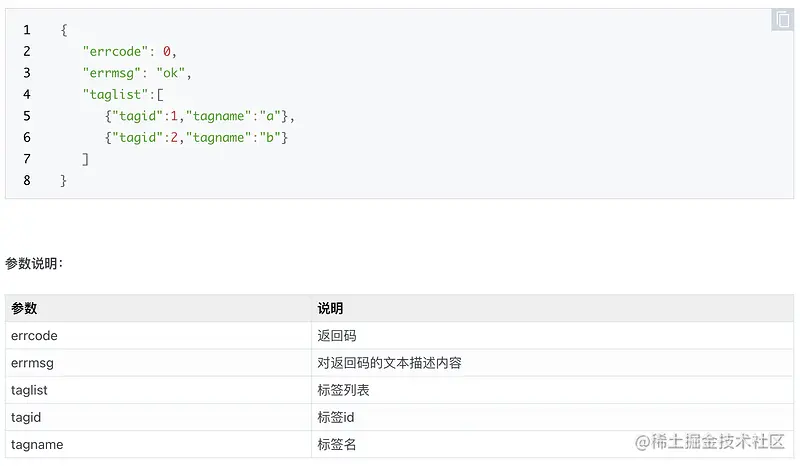Click the 稀土掘金技术社区 watermark
Image resolution: width=800 pixels, height=466 pixels.
(x=711, y=441)
